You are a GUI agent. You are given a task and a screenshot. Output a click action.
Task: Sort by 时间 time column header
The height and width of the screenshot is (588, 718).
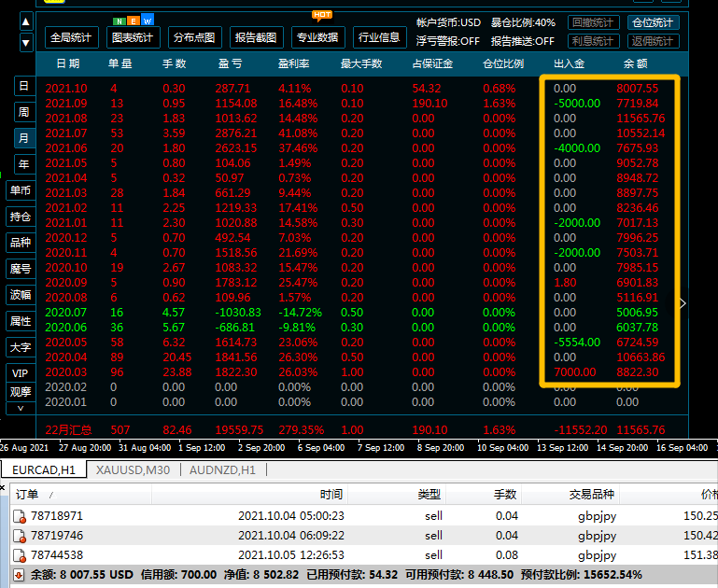[x=249, y=494]
